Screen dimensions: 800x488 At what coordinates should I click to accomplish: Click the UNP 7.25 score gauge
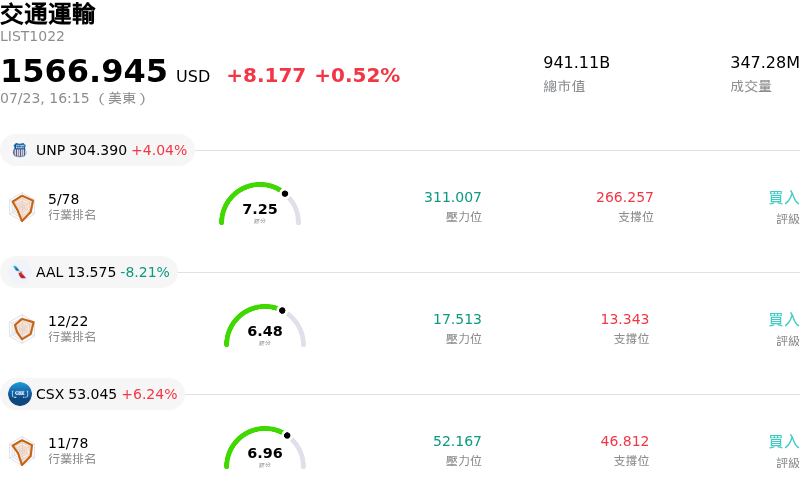pos(260,204)
